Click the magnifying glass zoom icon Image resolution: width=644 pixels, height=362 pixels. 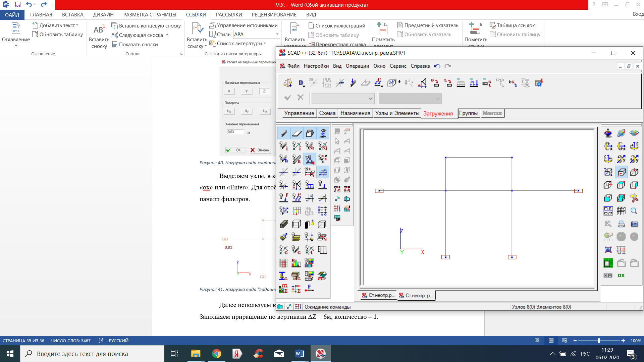pyautogui.click(x=634, y=211)
